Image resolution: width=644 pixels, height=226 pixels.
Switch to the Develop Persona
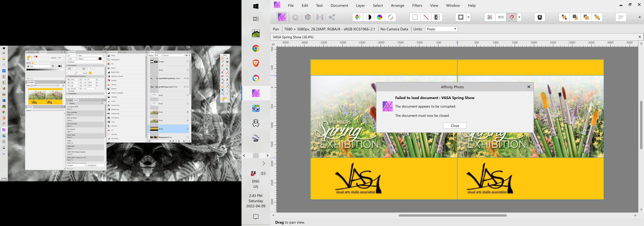point(308,17)
